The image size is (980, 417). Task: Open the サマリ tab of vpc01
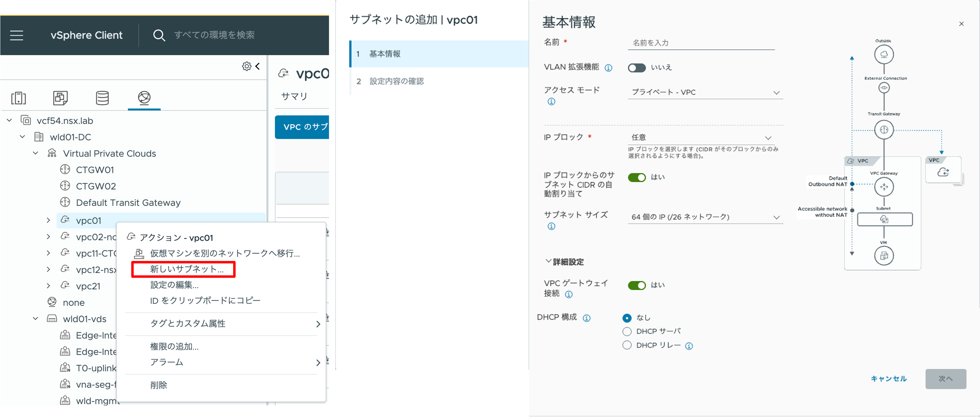click(294, 96)
